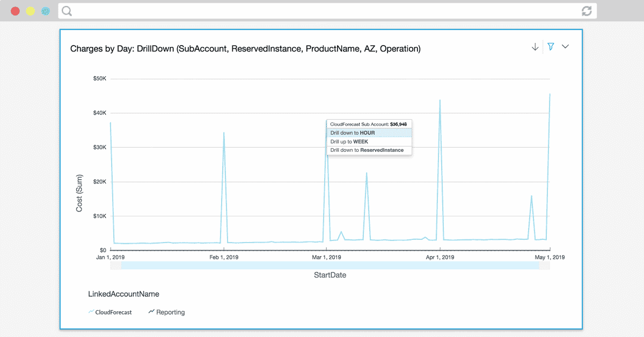Reload the page with the refresh icon

pyautogui.click(x=587, y=11)
